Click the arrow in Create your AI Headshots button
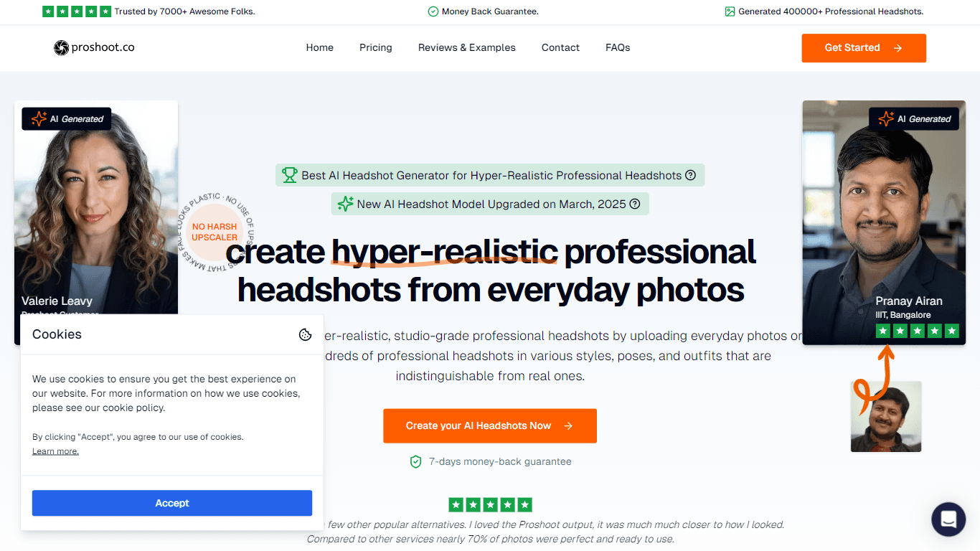This screenshot has height=551, width=980. 568,425
